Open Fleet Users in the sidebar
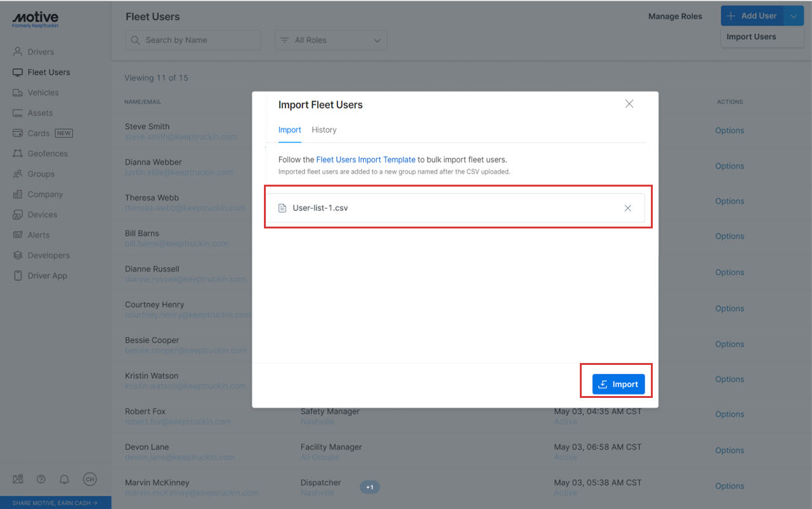812x509 pixels. tap(48, 72)
